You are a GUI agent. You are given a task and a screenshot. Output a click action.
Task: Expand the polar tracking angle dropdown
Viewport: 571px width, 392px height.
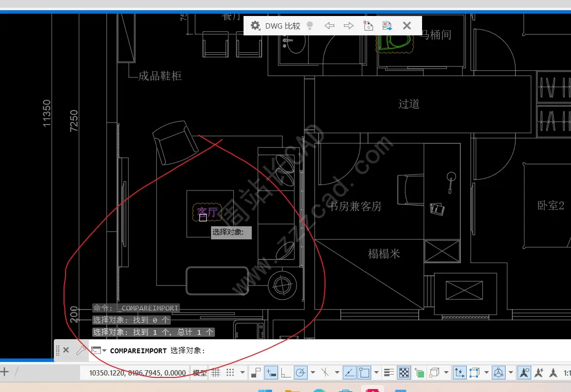312,373
